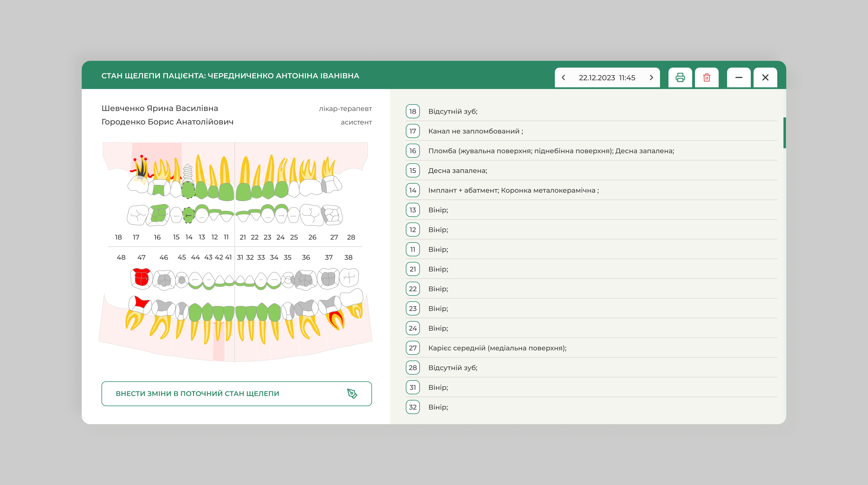The image size is (868, 485).
Task: Select tooth number badge 27 in list
Action: [x=412, y=348]
